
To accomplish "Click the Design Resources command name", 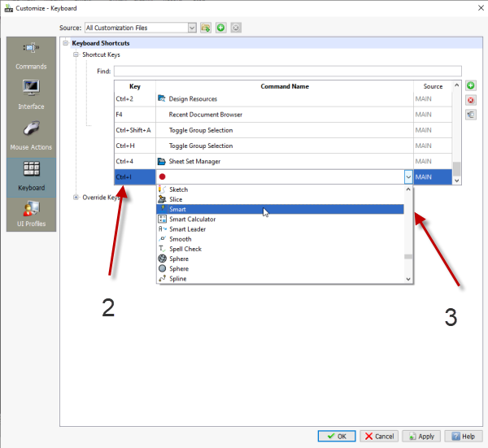I will coord(193,99).
